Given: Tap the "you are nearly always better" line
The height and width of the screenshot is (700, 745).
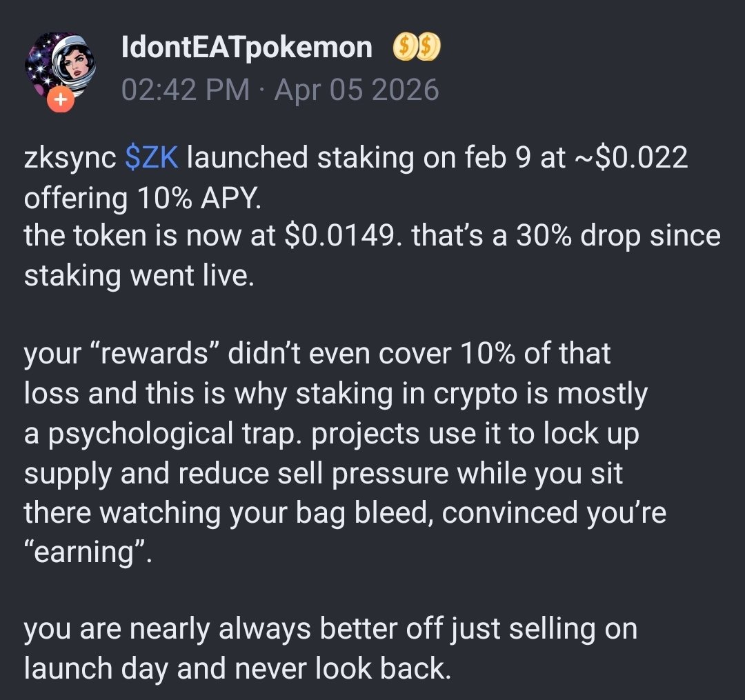Looking at the screenshot, I should click(x=330, y=630).
